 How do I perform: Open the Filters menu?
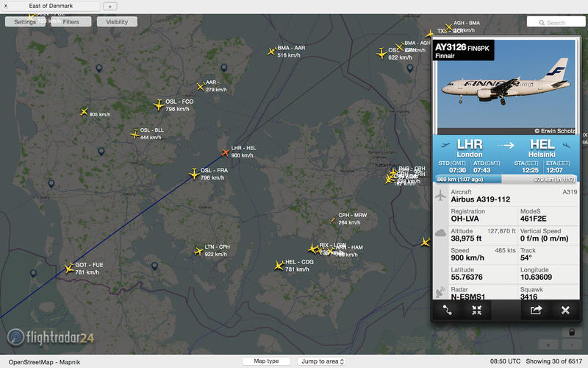[71, 22]
